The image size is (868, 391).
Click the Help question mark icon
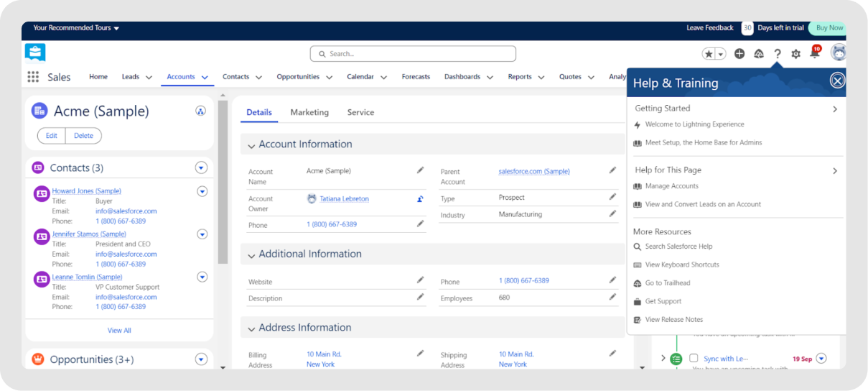778,54
